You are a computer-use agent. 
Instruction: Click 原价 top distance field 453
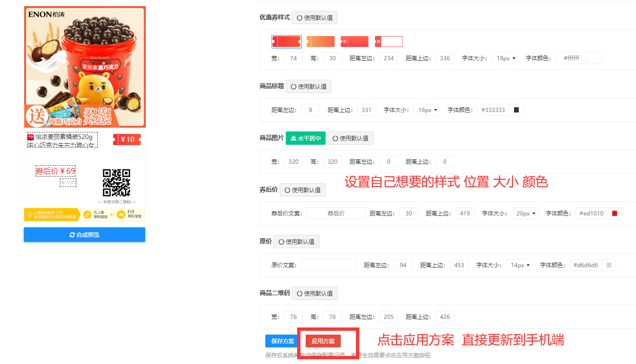point(459,265)
